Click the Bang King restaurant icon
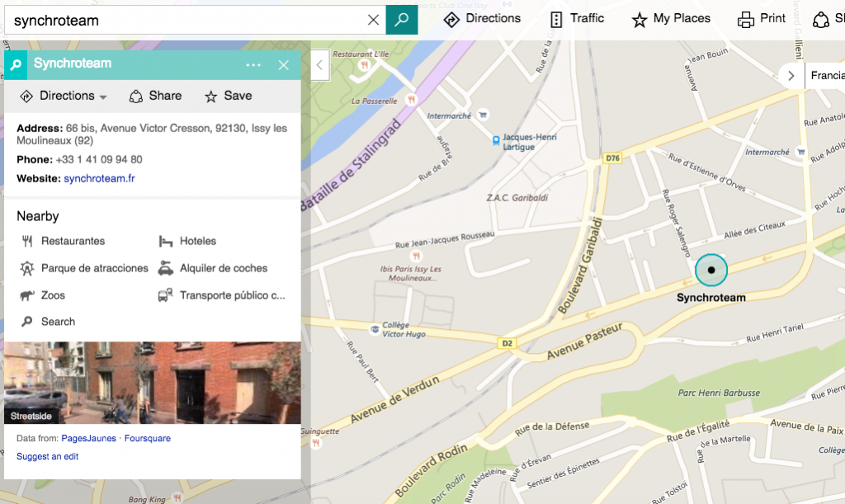Viewport: 845px width, 504px height. coord(177,497)
